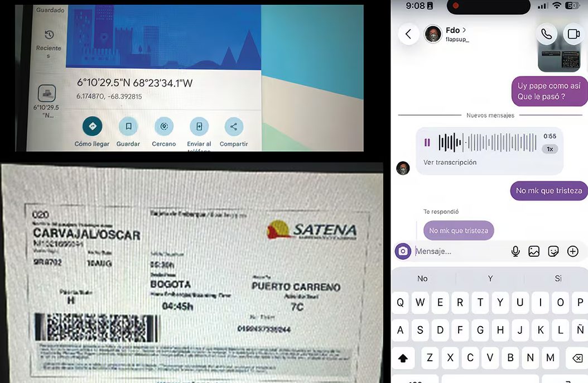Viewport: 588px width, 383px height.
Task: Start a video call with Fdo
Action: point(573,34)
